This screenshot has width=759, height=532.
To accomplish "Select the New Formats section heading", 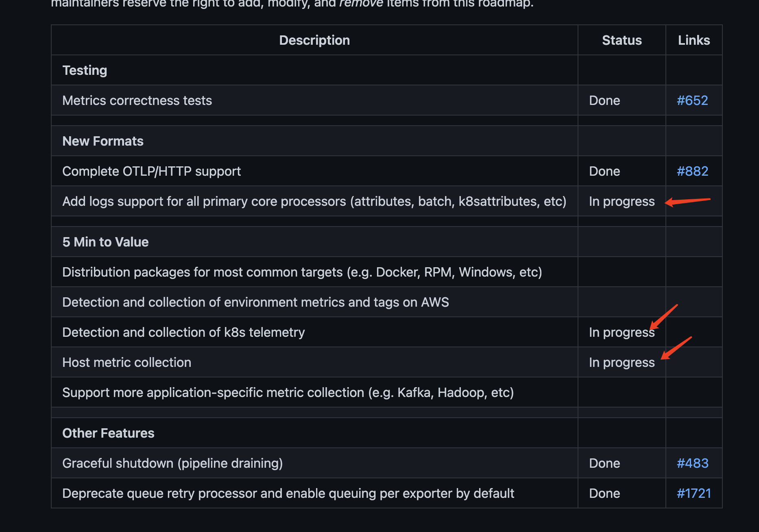I will [103, 141].
